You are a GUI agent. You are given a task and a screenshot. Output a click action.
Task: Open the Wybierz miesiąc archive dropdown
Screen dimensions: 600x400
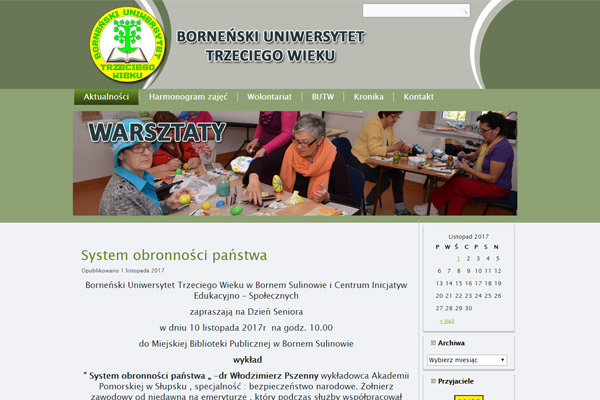[x=467, y=360]
